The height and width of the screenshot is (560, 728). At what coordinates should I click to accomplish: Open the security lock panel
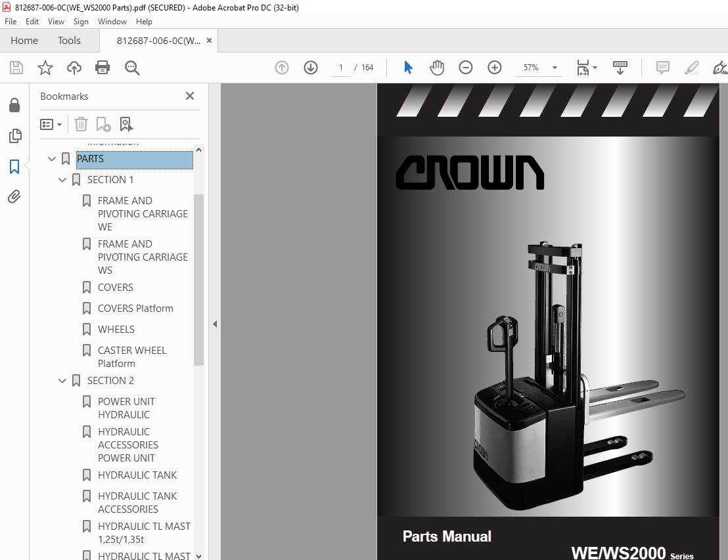coord(14,105)
